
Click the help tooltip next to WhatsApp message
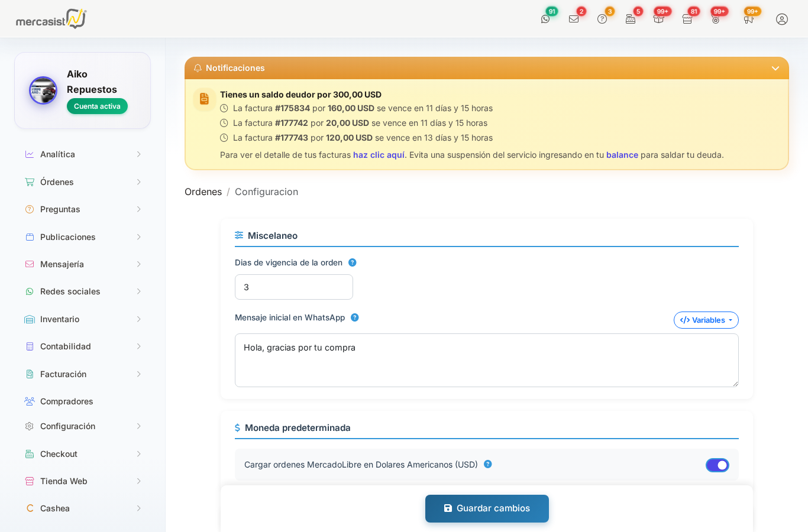pos(354,317)
